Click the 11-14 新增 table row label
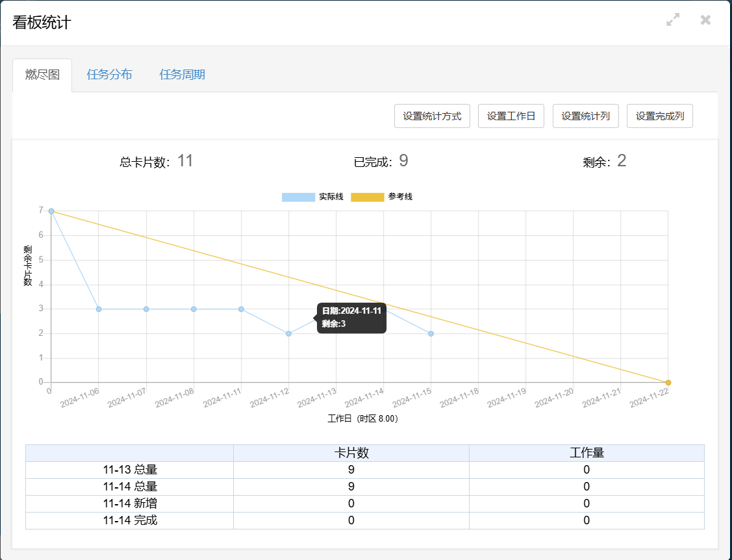Viewport: 732px width, 560px height. click(x=130, y=503)
